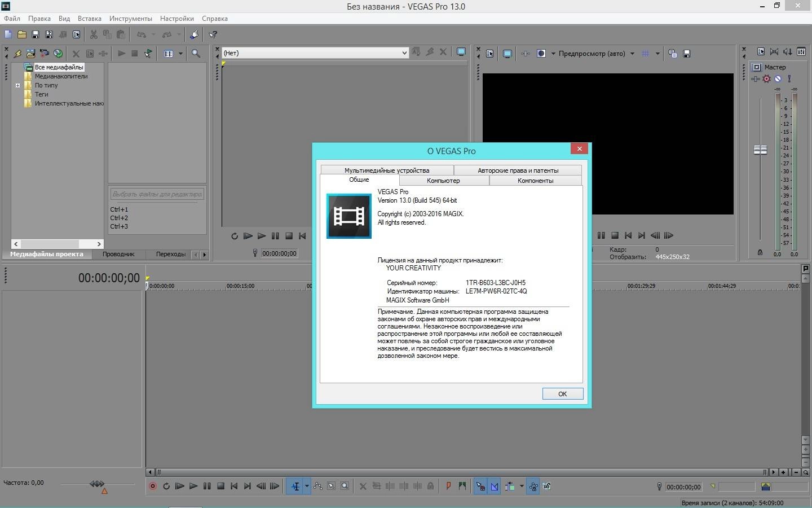This screenshot has height=508, width=812.
Task: Capture video with the camera icon
Action: pos(44,54)
